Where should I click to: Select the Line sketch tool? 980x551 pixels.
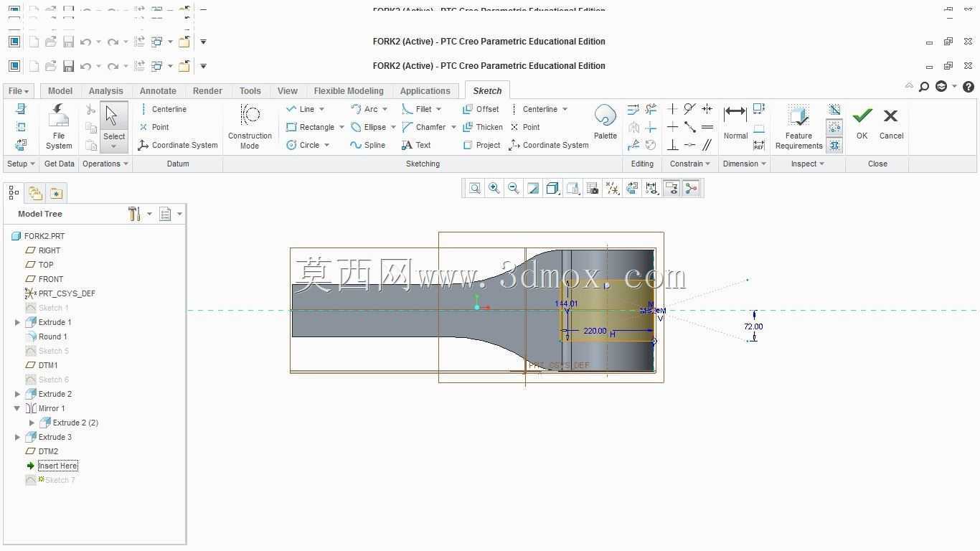pyautogui.click(x=300, y=109)
